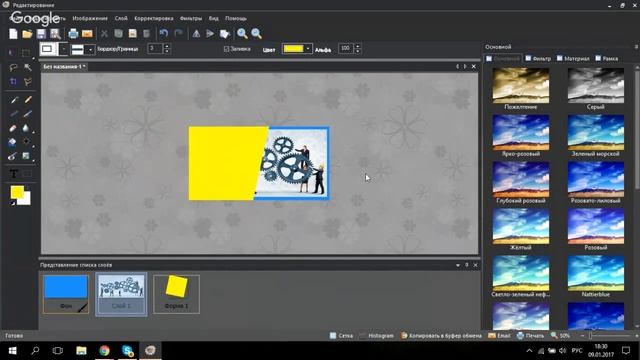Undo the last action with the blue arrow
The width and height of the screenshot is (640, 360).
(x=164, y=33)
